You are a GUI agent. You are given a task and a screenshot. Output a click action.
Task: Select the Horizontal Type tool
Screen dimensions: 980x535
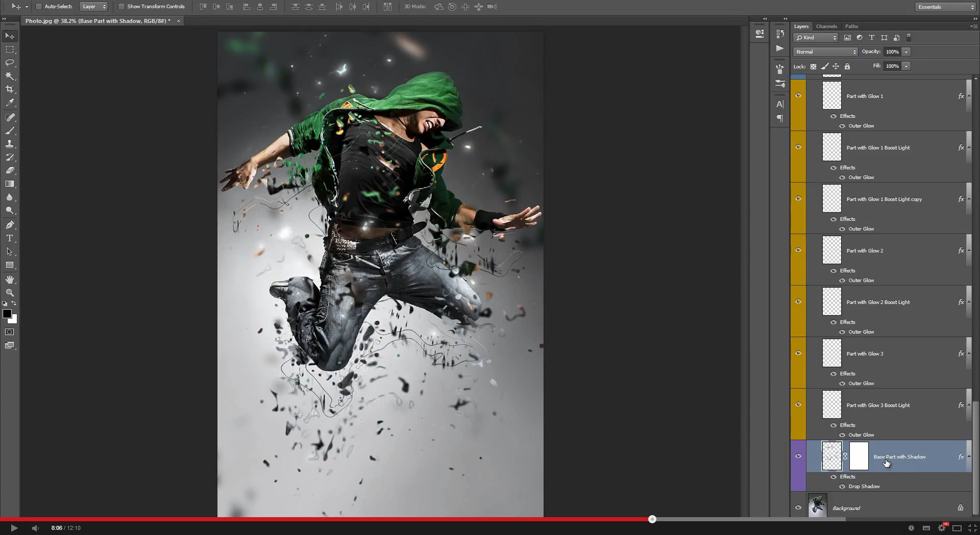10,238
